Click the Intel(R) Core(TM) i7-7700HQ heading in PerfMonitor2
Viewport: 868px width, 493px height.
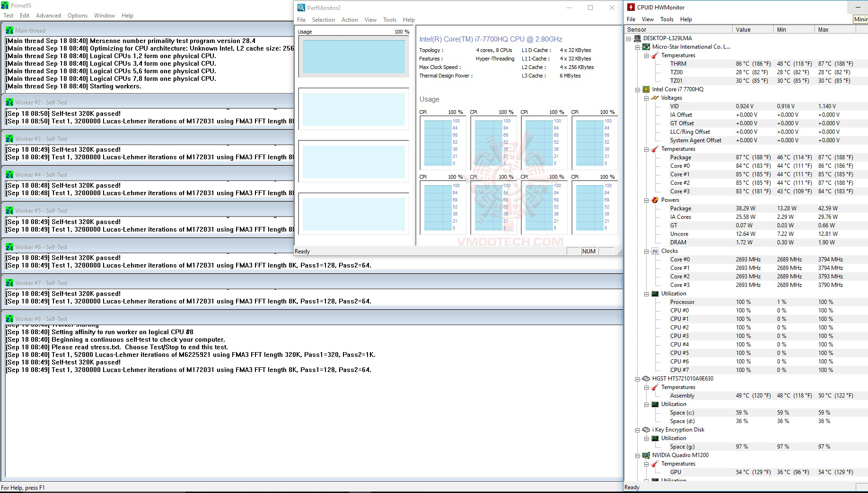tap(491, 39)
